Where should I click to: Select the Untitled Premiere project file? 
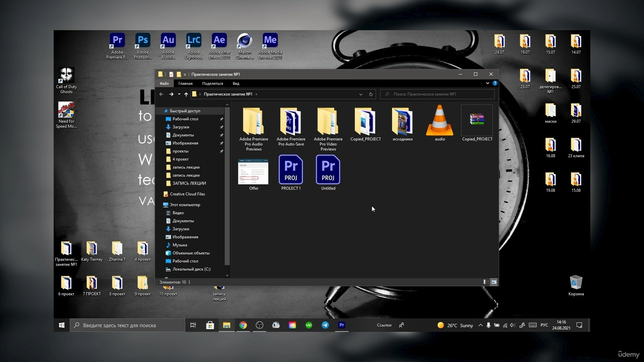click(328, 173)
